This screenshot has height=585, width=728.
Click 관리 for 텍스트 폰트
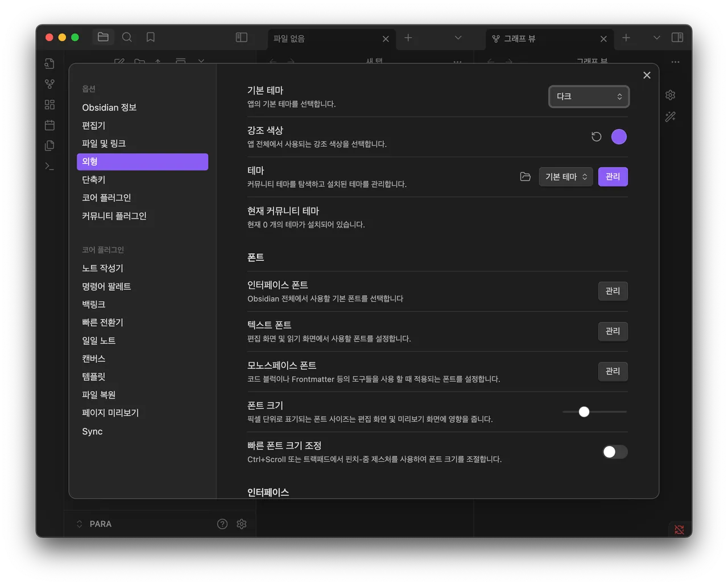(613, 331)
